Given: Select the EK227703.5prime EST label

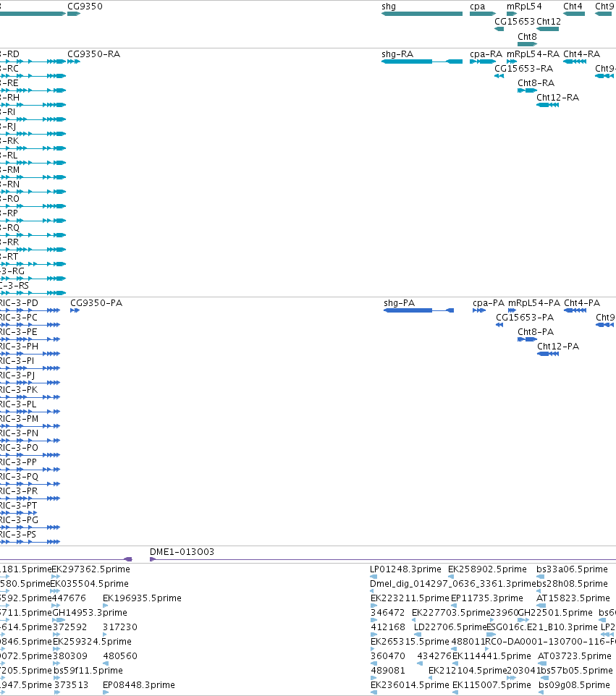Looking at the screenshot, I should pyautogui.click(x=451, y=613).
